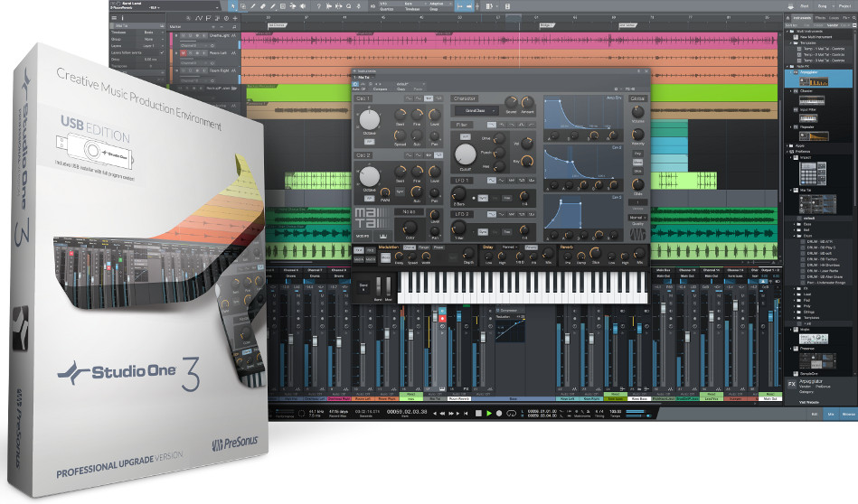Click the Add Track plus icon
The image size is (858, 504).
235,18
